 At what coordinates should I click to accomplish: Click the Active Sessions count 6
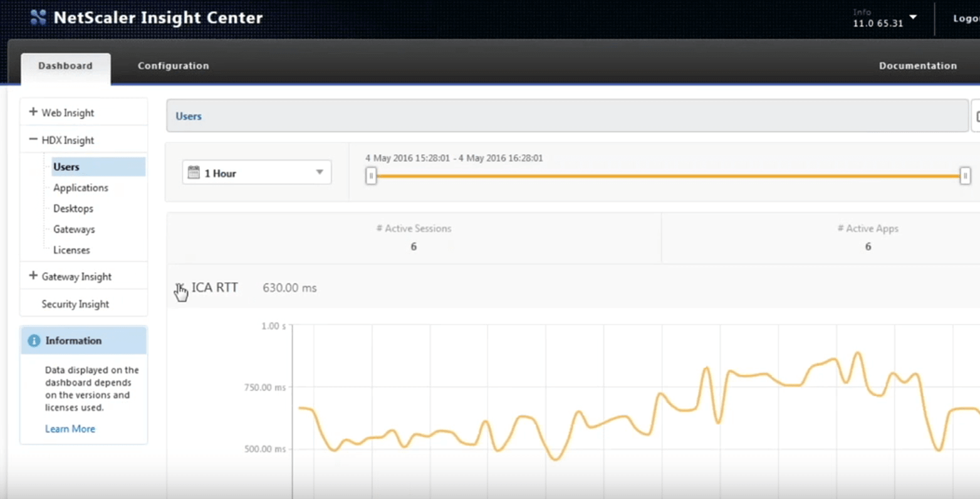[414, 246]
